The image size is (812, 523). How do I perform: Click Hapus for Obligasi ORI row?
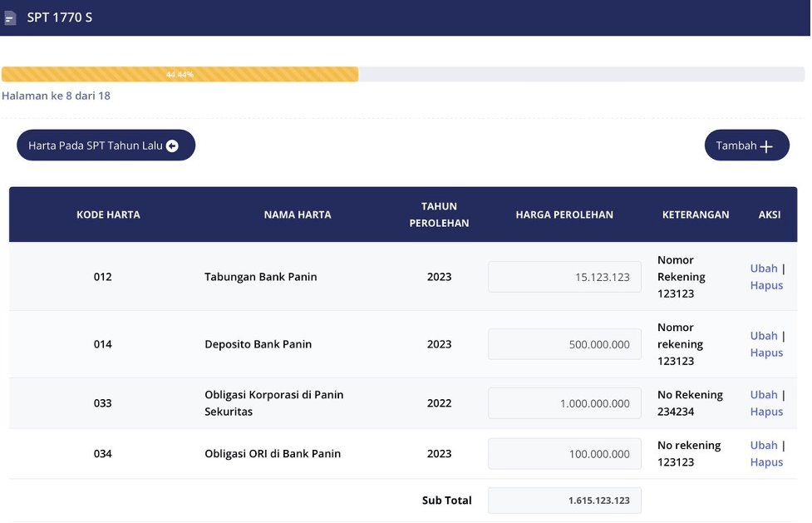click(x=766, y=462)
